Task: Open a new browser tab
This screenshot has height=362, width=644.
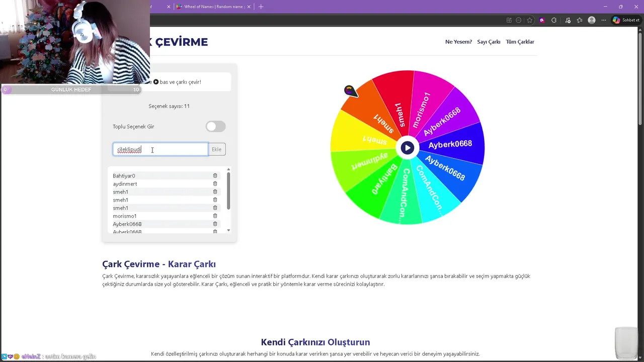Action: click(261, 7)
